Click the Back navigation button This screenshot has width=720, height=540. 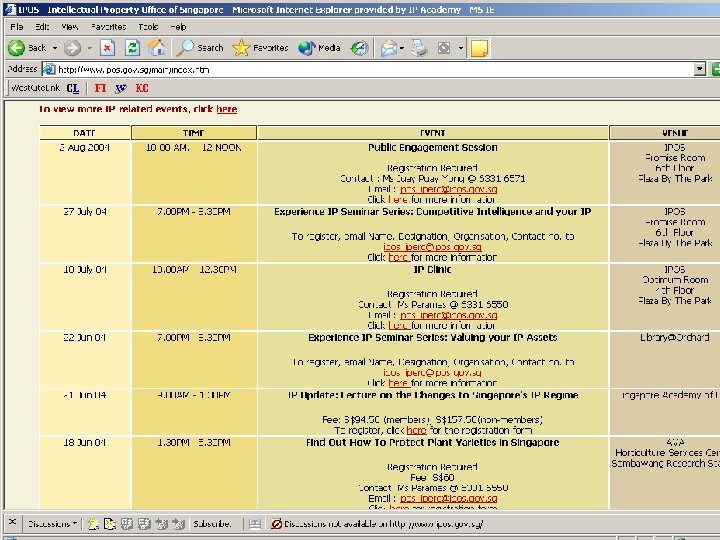pos(27,48)
